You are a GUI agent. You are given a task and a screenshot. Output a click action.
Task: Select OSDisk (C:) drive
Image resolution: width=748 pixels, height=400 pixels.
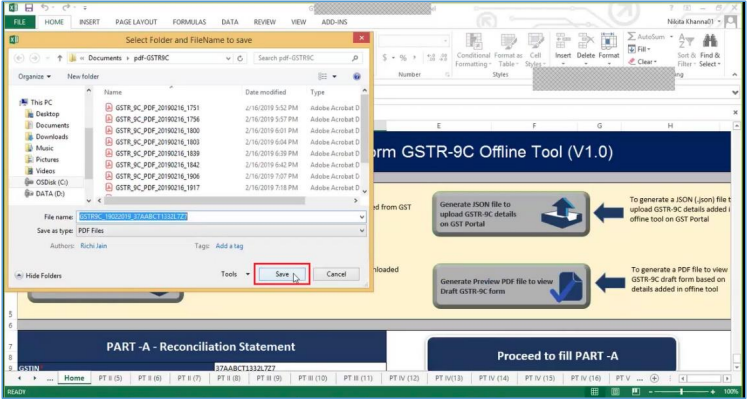pos(52,182)
